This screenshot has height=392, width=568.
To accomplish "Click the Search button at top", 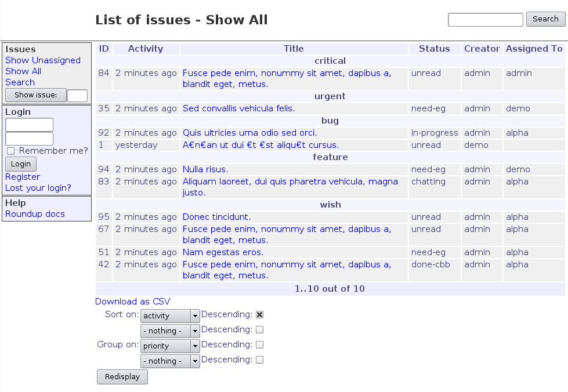I will click(x=545, y=19).
